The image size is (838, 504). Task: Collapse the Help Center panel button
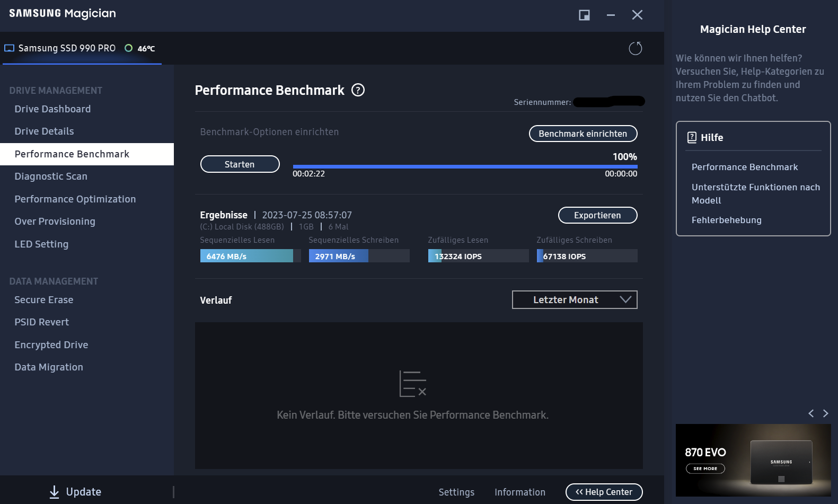coord(604,492)
